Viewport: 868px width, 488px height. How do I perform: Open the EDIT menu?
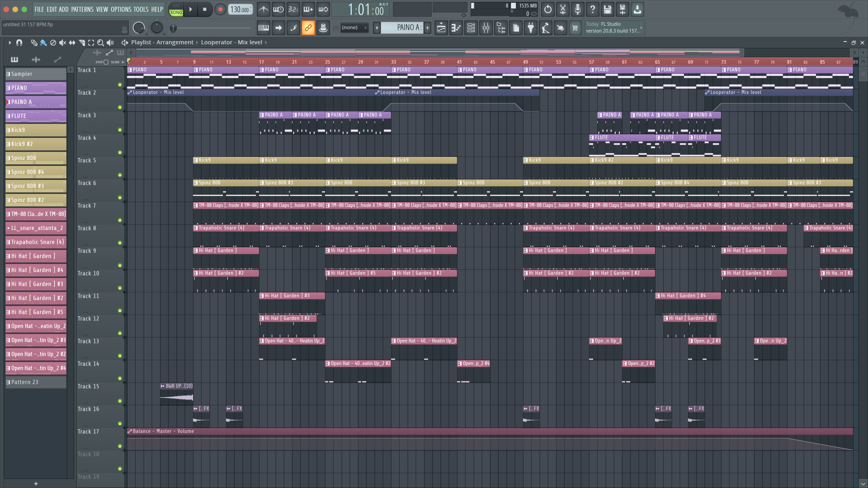(52, 9)
